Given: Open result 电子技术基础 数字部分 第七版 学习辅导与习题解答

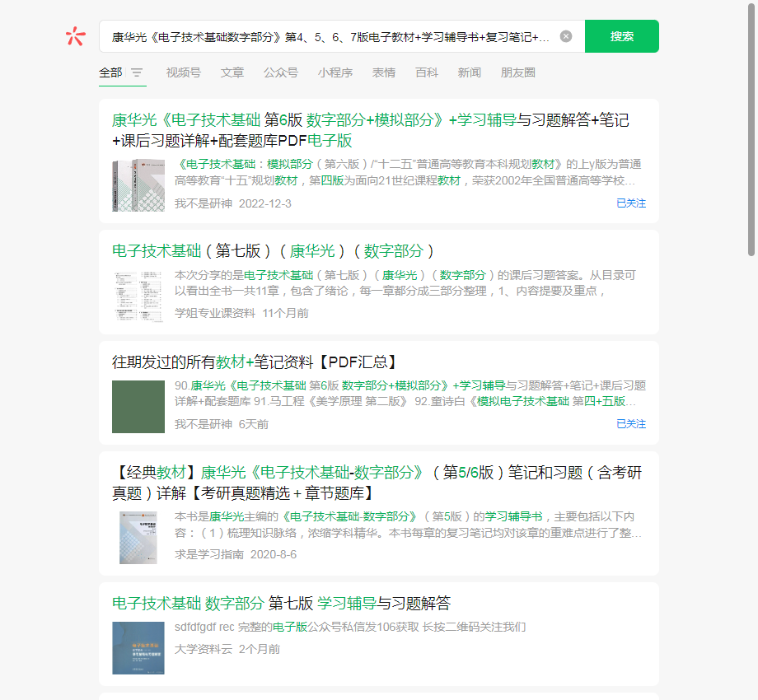Looking at the screenshot, I should tap(281, 603).
